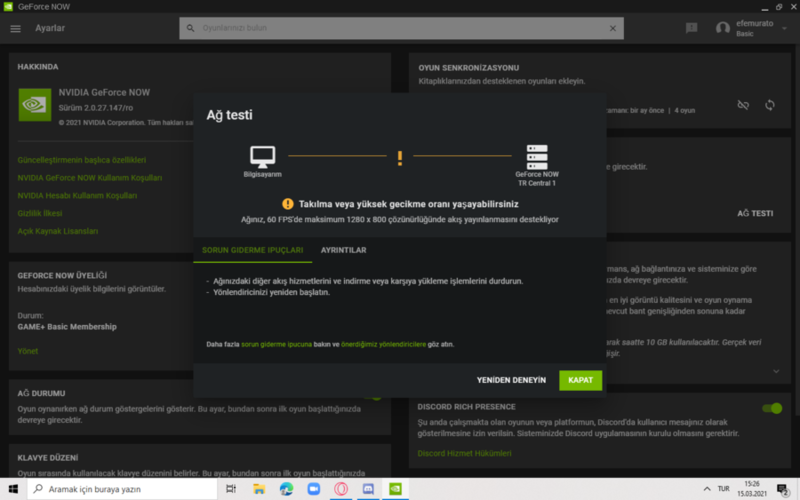
Task: Show hidden system tray icons
Action: click(707, 489)
